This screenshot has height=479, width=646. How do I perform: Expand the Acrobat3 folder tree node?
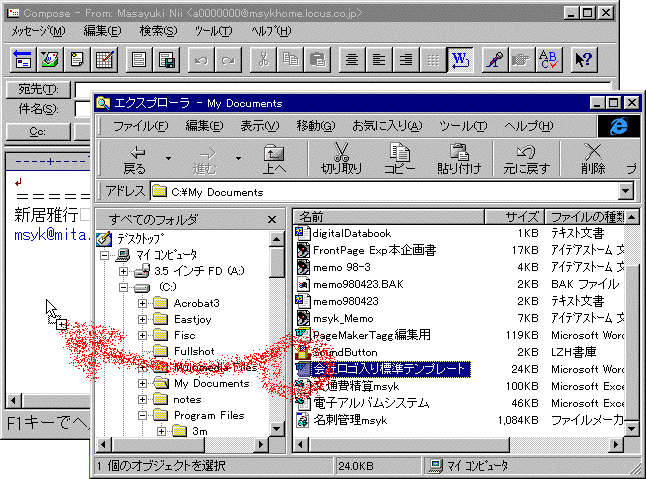[144, 303]
